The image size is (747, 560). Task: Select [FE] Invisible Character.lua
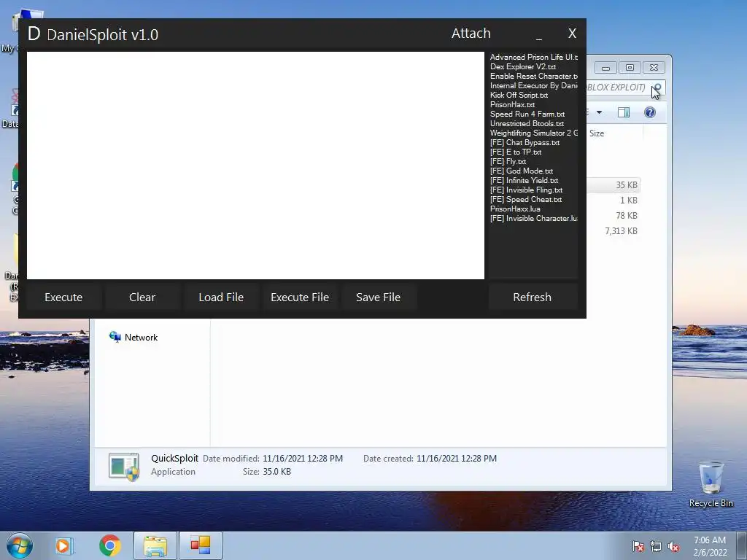pyautogui.click(x=533, y=219)
